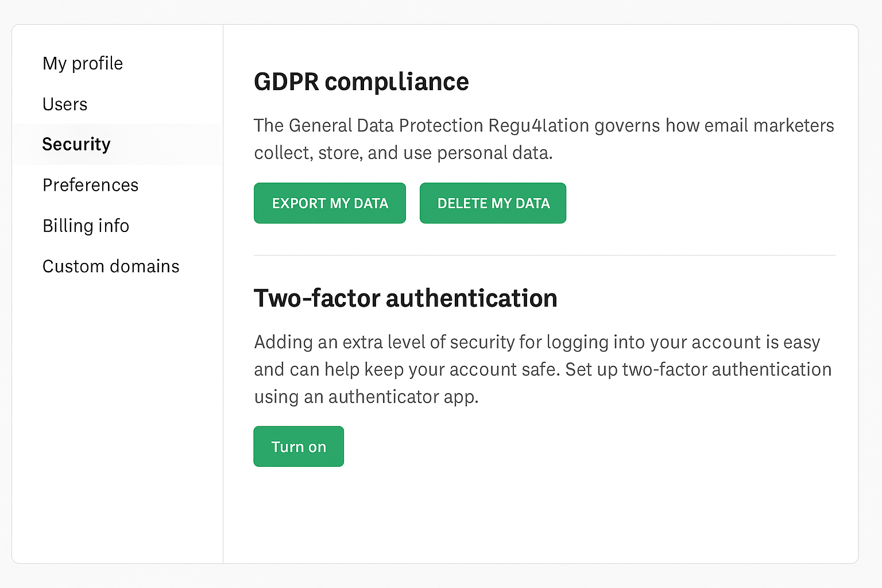882x588 pixels.
Task: Switch to Billing info from the sidebar
Action: click(86, 226)
